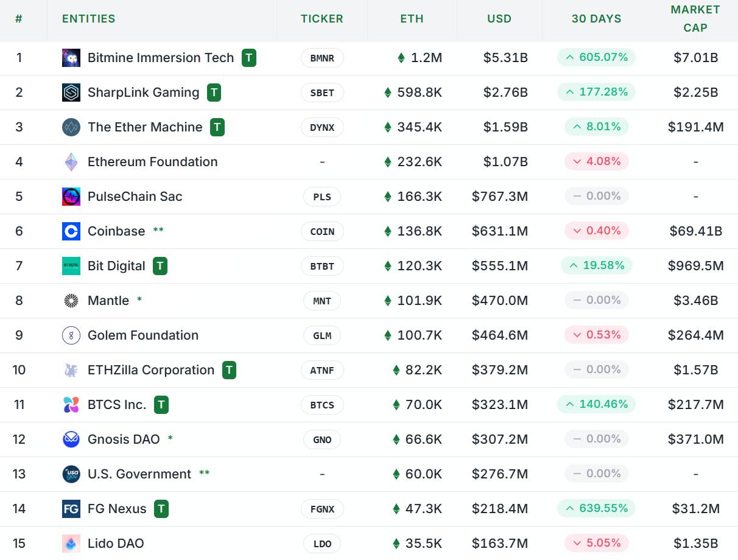738x560 pixels.
Task: Open the Ethereum Foundation entity name
Action: click(x=153, y=162)
